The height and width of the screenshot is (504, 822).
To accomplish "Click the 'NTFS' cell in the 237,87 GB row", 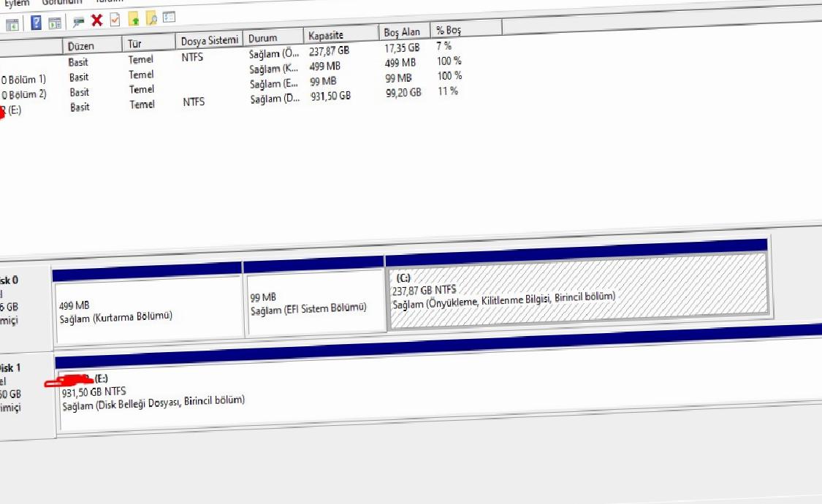I will point(192,57).
